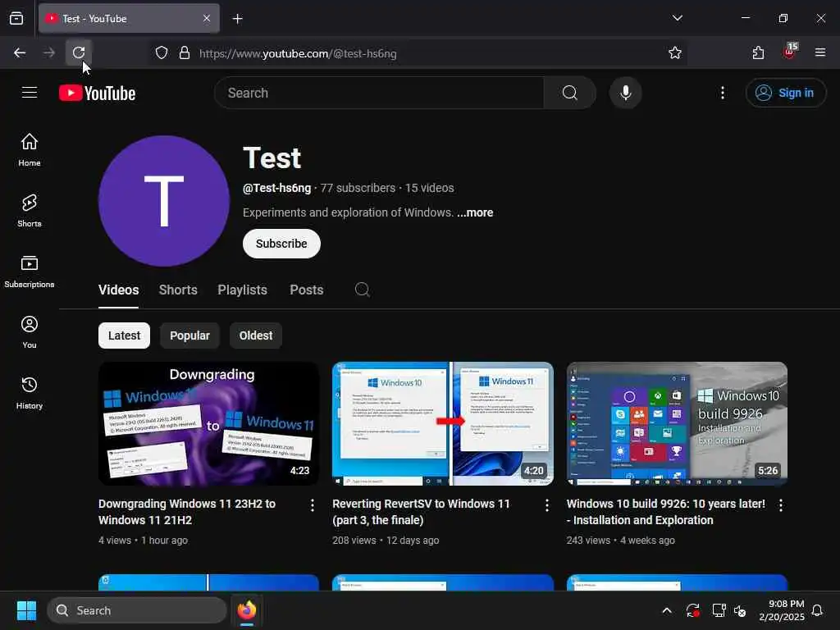Search with your voice microphone button
This screenshot has height=630, width=840.
tap(625, 93)
